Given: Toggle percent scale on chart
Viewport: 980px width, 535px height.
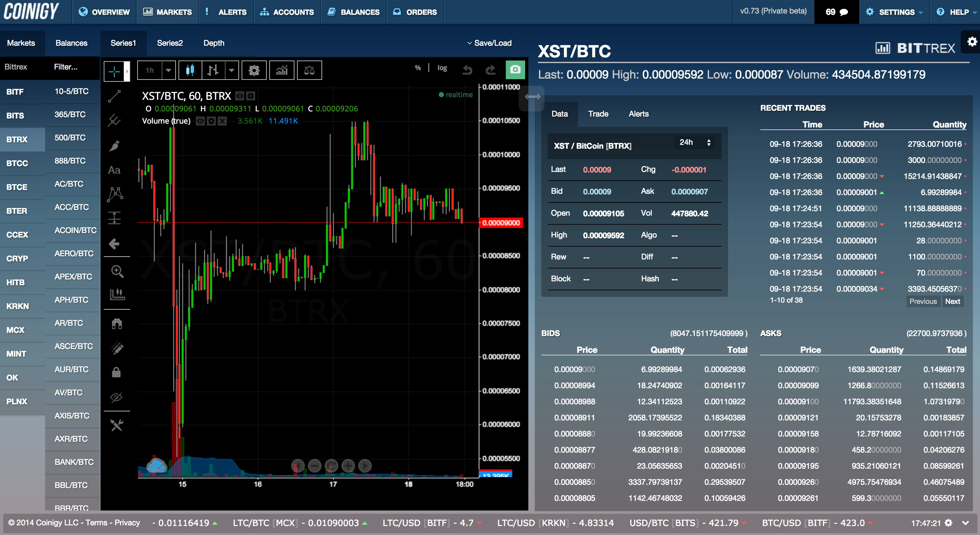Looking at the screenshot, I should pyautogui.click(x=418, y=68).
